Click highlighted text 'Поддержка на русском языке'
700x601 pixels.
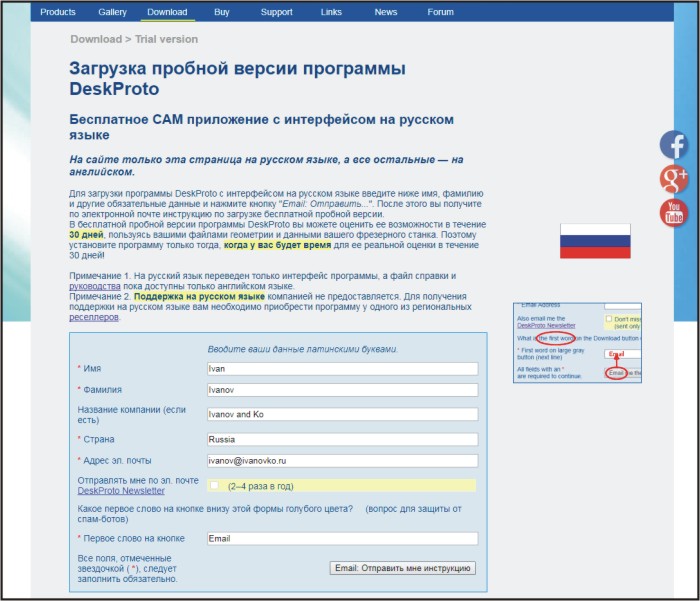[199, 296]
